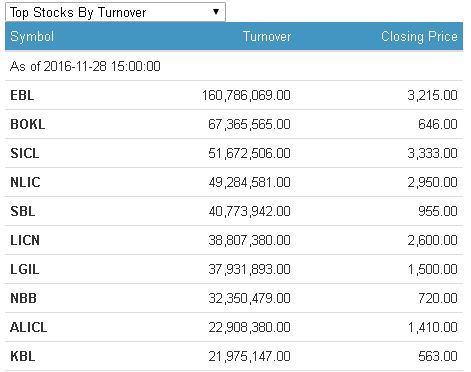Click turnover value 37,931,893.00

click(249, 269)
